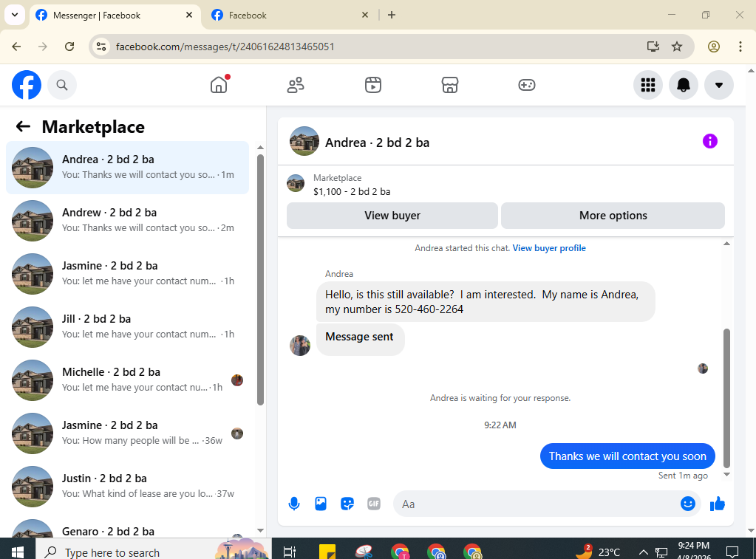Close the second Facebook tab
This screenshot has height=559, width=756.
(x=365, y=15)
